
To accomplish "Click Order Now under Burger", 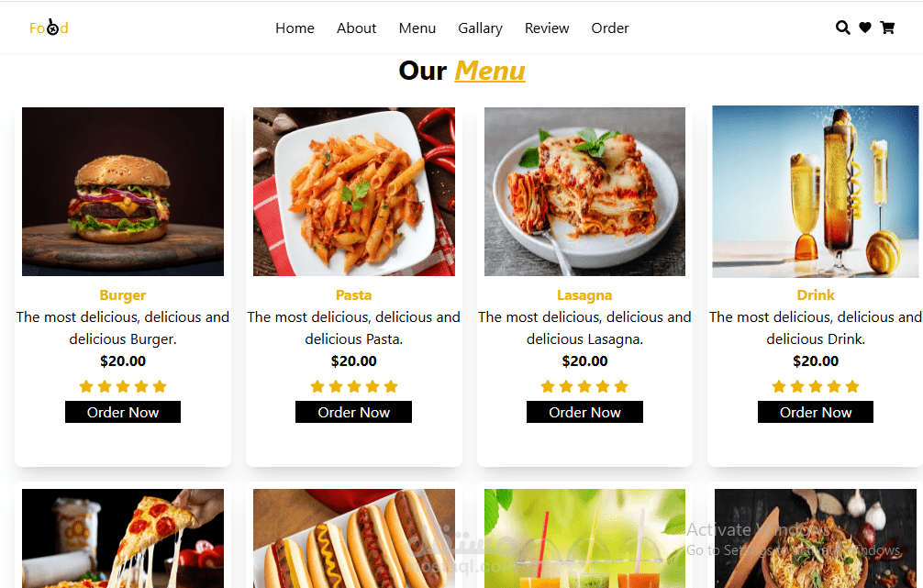I will coord(123,412).
